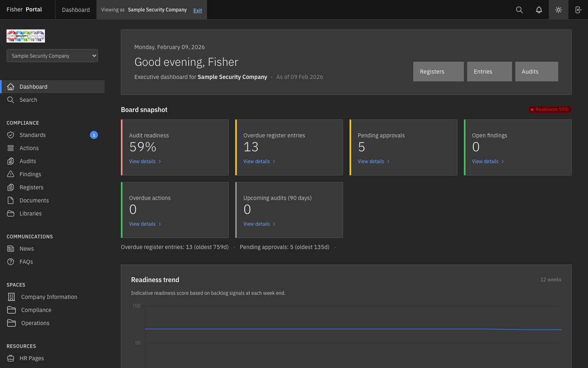Open Findings via its warning triangle icon
588x368 pixels.
[x=11, y=174]
